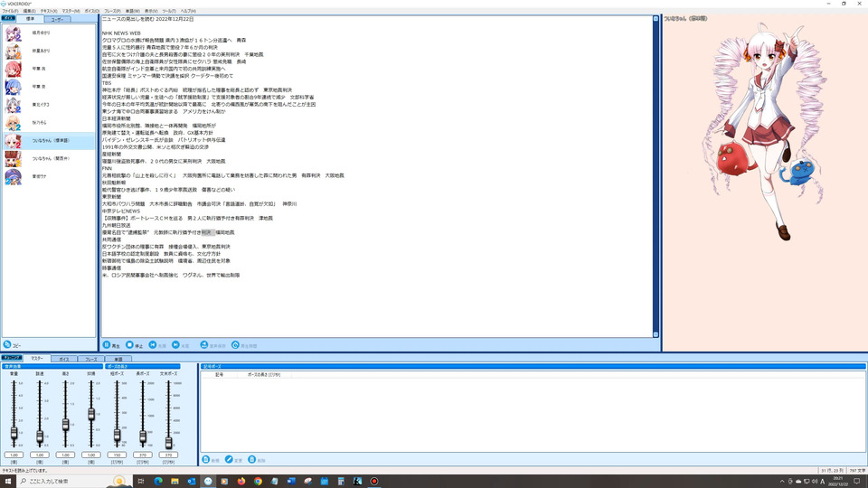Open Firefox from the taskbar

click(241, 481)
